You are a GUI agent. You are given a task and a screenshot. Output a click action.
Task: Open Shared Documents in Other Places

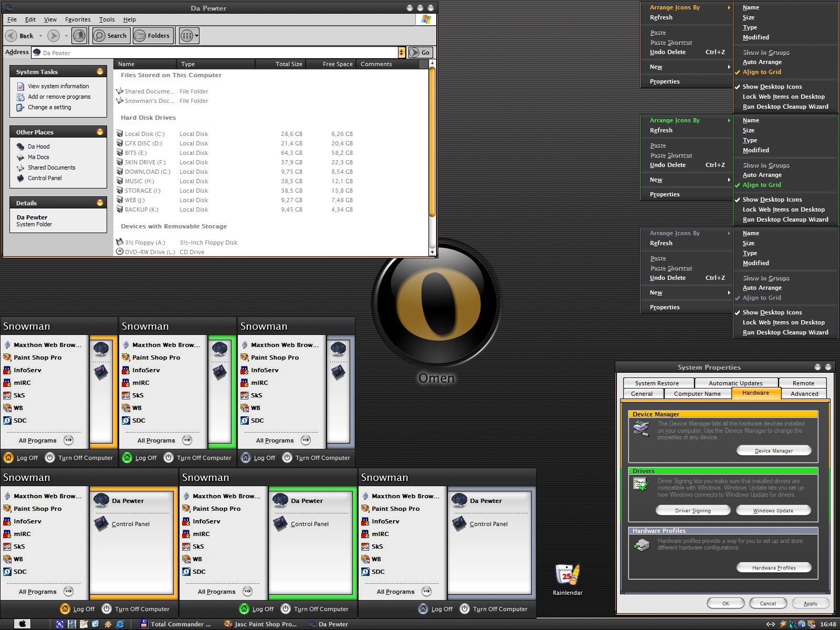click(x=46, y=167)
